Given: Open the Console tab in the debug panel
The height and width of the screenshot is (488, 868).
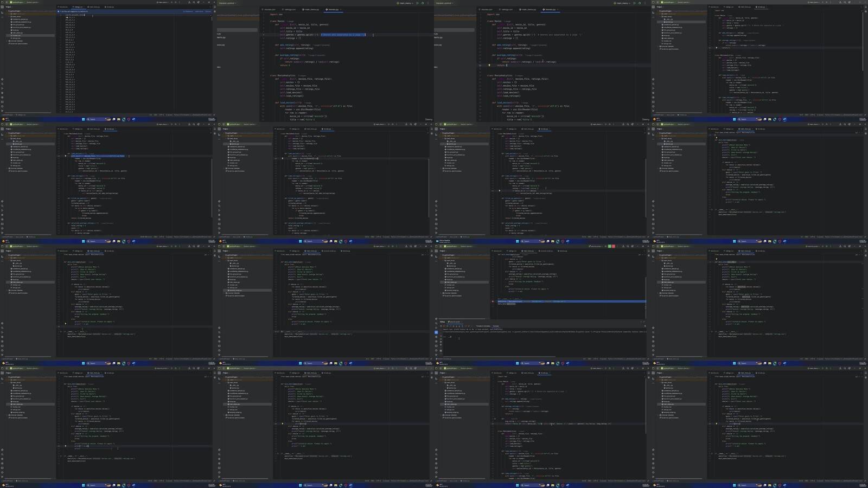Looking at the screenshot, I should pyautogui.click(x=495, y=326).
